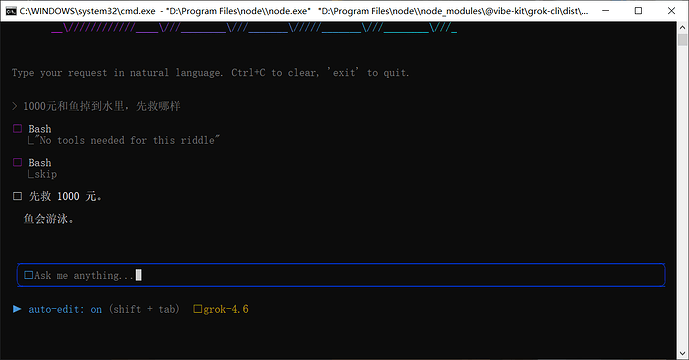Viewport: 689px width, 360px height.
Task: Click the prompt chevron before 1000元 question
Action: coord(15,106)
